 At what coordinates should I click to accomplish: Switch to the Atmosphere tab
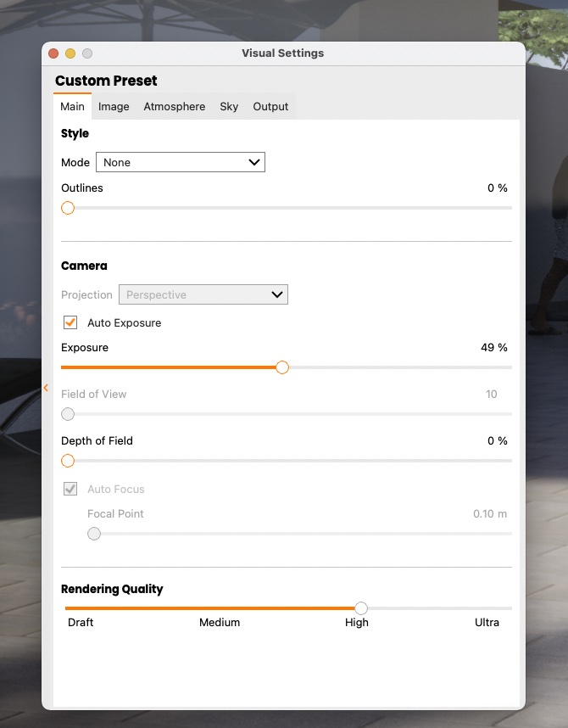[175, 107]
